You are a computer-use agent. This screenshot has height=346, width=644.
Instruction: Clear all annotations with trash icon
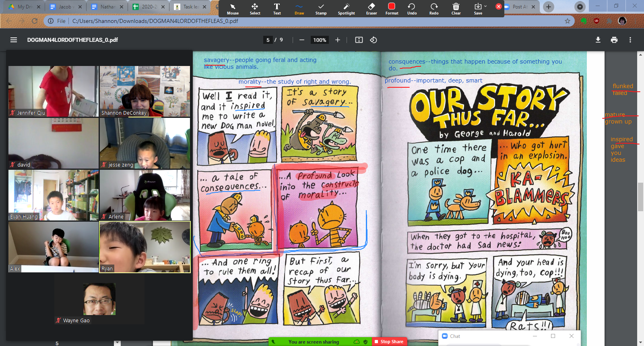(456, 9)
